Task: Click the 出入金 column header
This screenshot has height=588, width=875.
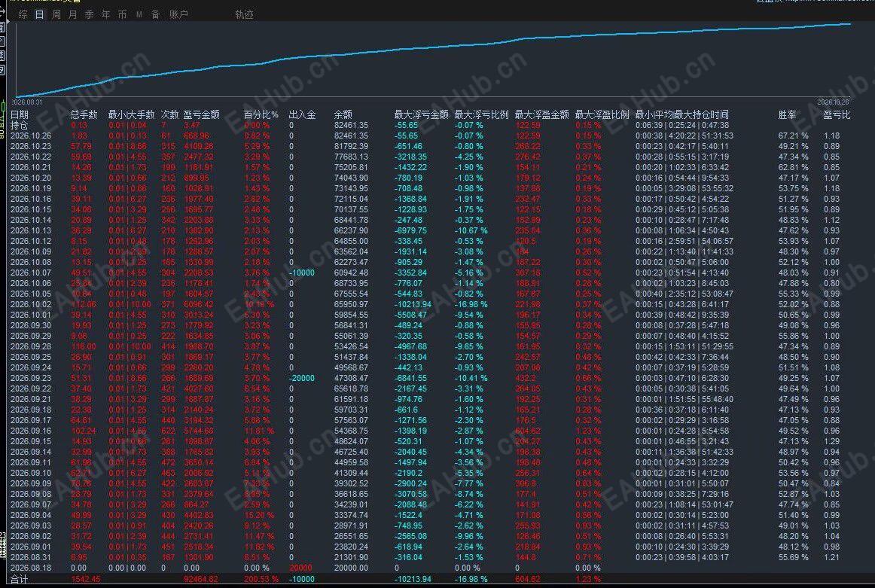Action: (x=303, y=114)
